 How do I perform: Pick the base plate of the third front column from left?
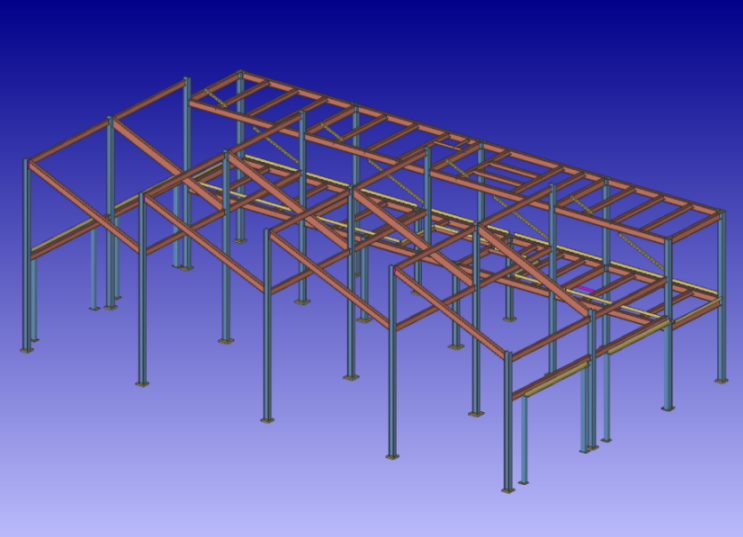coord(267,420)
